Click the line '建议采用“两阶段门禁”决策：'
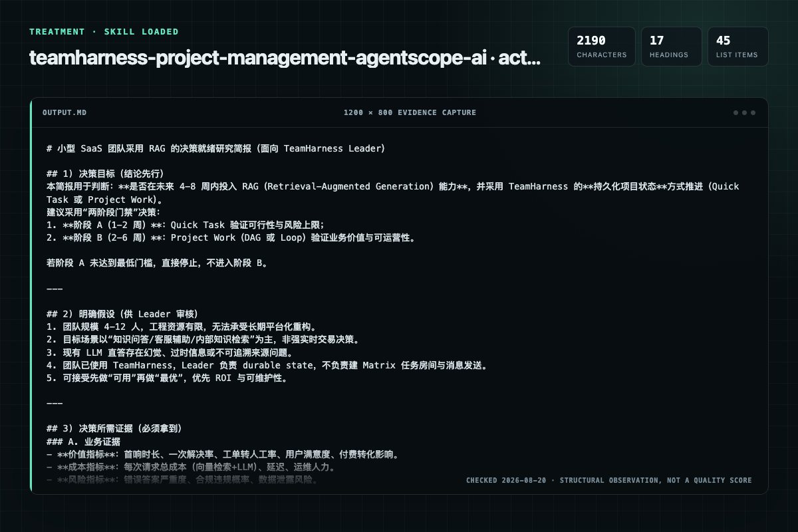 (x=104, y=211)
